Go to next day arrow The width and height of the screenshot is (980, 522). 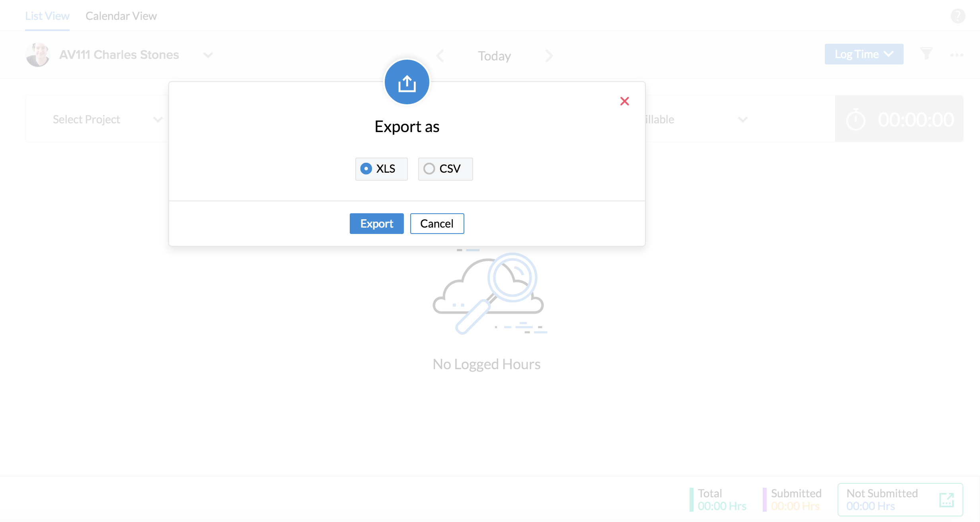click(549, 56)
